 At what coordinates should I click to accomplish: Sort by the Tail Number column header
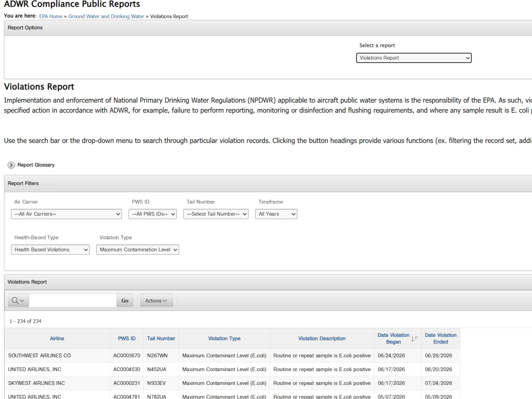coord(161,339)
